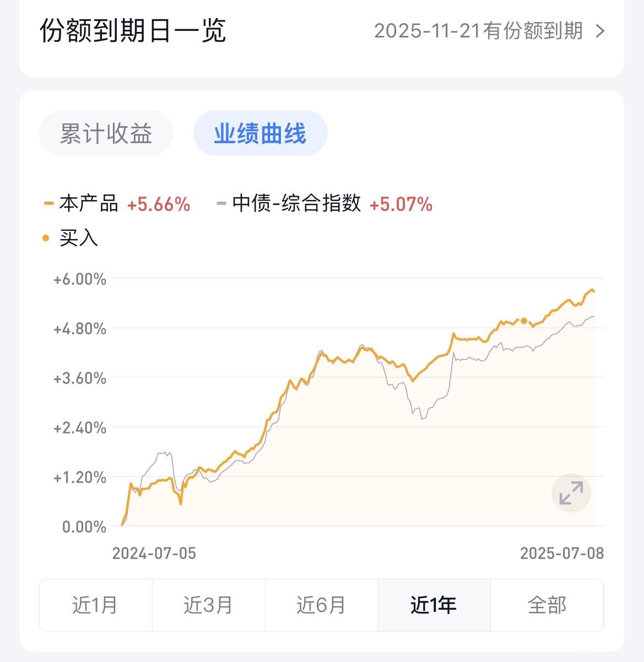Tap the +5.07% index return value
The width and height of the screenshot is (644, 662).
click(x=401, y=205)
